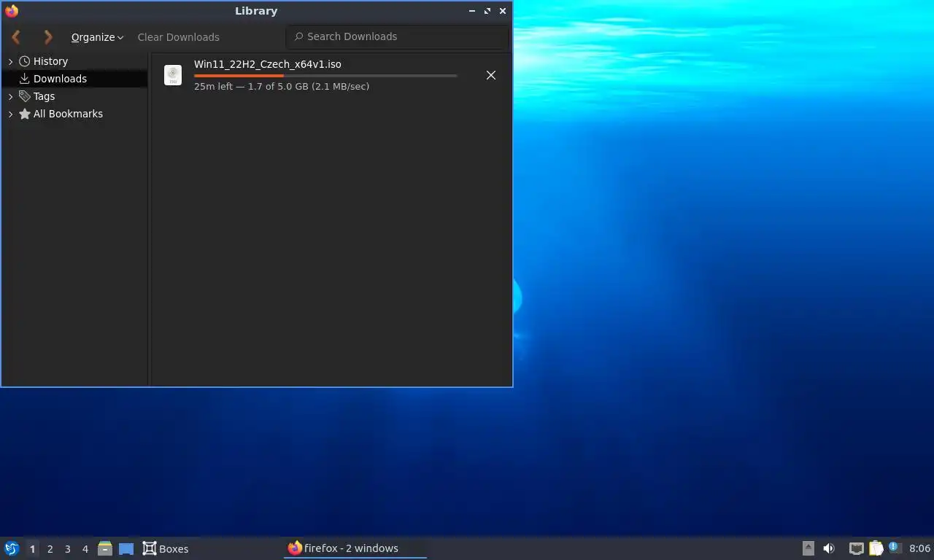Click the show desktop icon
The width and height of the screenshot is (934, 560).
(126, 548)
